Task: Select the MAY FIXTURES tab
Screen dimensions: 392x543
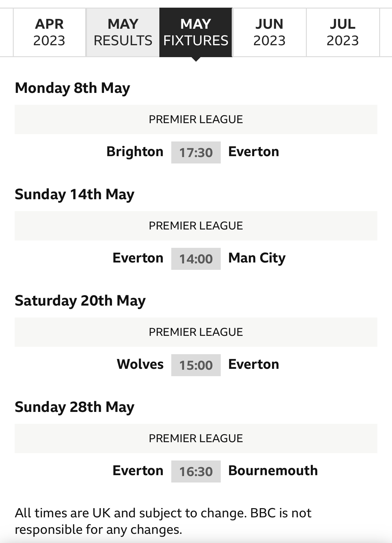Action: [x=196, y=32]
